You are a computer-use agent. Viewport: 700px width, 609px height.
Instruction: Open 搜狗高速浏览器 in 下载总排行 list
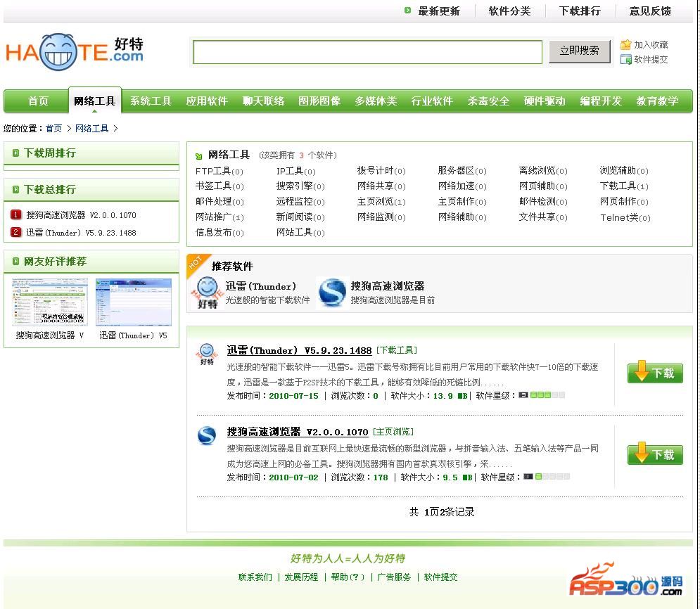[x=81, y=215]
